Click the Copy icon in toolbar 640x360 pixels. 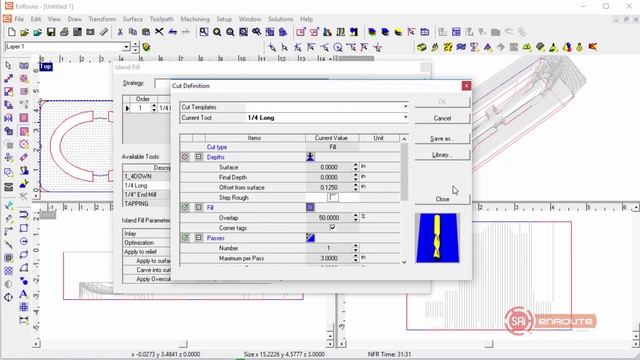pyautogui.click(x=133, y=32)
